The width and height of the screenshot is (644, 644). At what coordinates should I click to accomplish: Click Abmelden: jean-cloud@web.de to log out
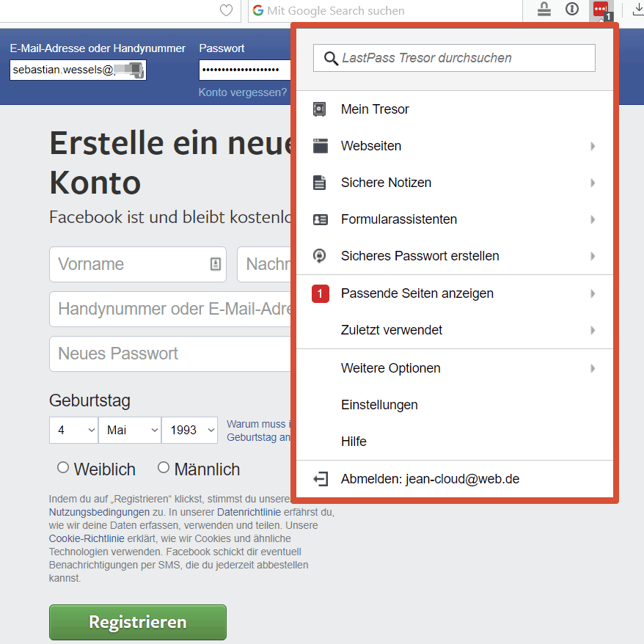click(455, 479)
